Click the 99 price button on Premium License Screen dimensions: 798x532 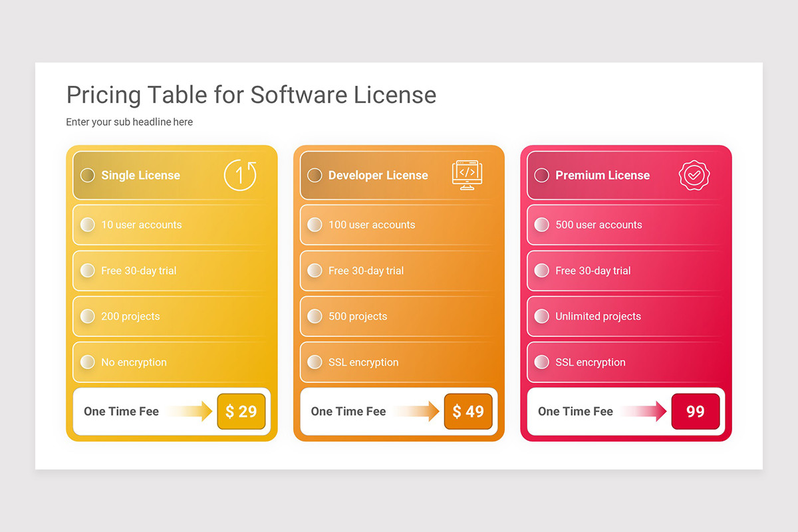point(696,411)
